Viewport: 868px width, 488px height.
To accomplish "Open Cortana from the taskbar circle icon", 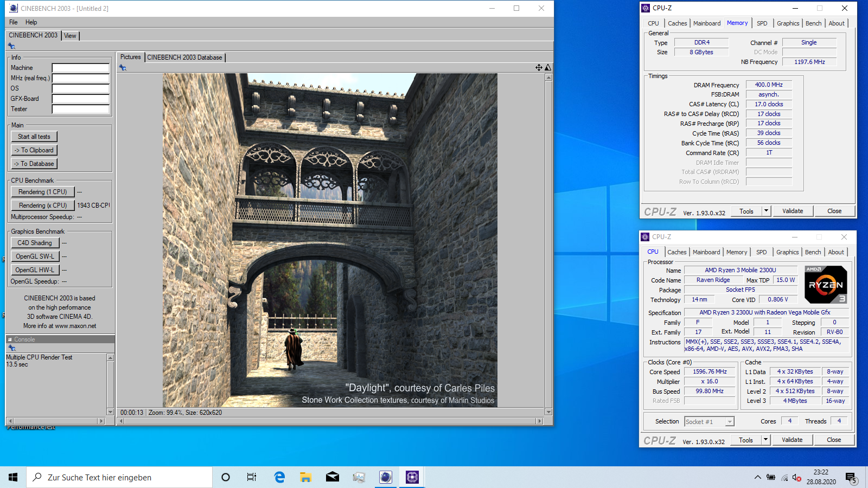I will [x=226, y=477].
